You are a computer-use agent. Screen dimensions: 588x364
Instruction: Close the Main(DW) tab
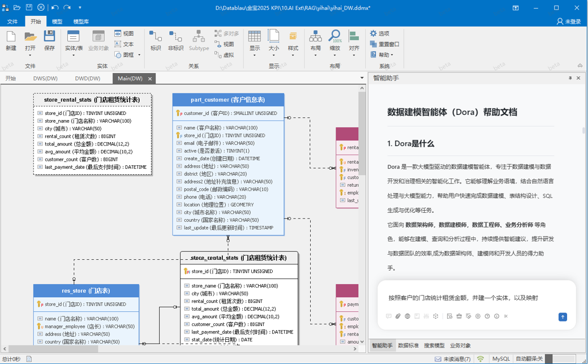150,79
